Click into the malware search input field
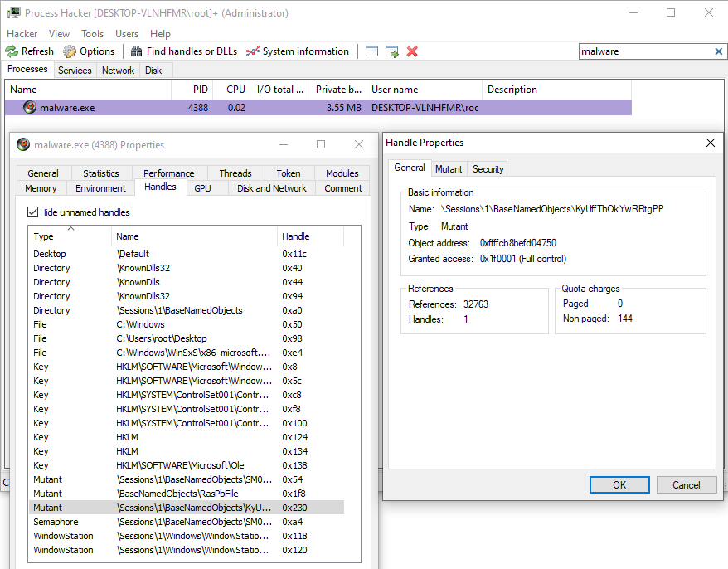The image size is (728, 569). pos(643,51)
